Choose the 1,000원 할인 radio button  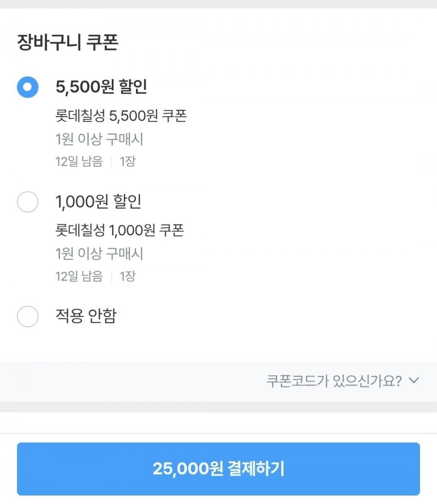[28, 202]
